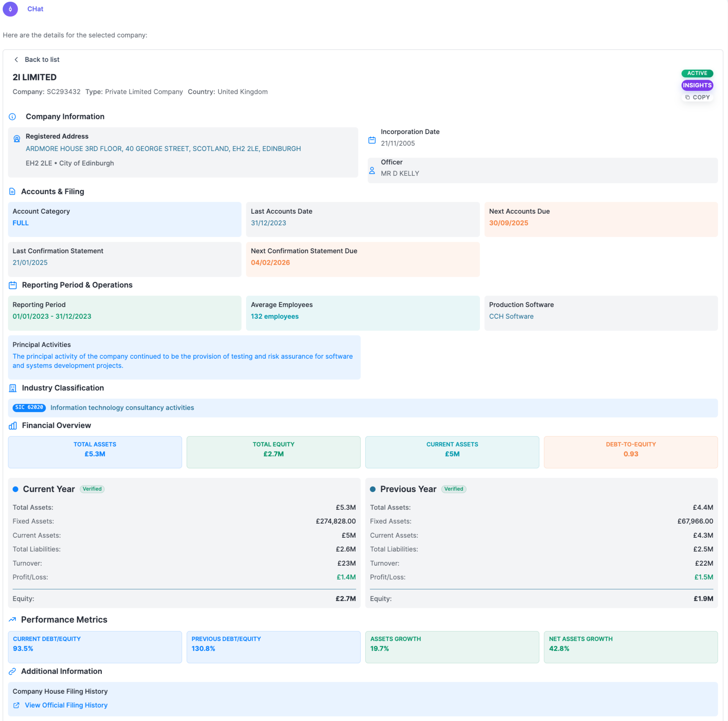
Task: Go Back to list
Action: coord(42,59)
